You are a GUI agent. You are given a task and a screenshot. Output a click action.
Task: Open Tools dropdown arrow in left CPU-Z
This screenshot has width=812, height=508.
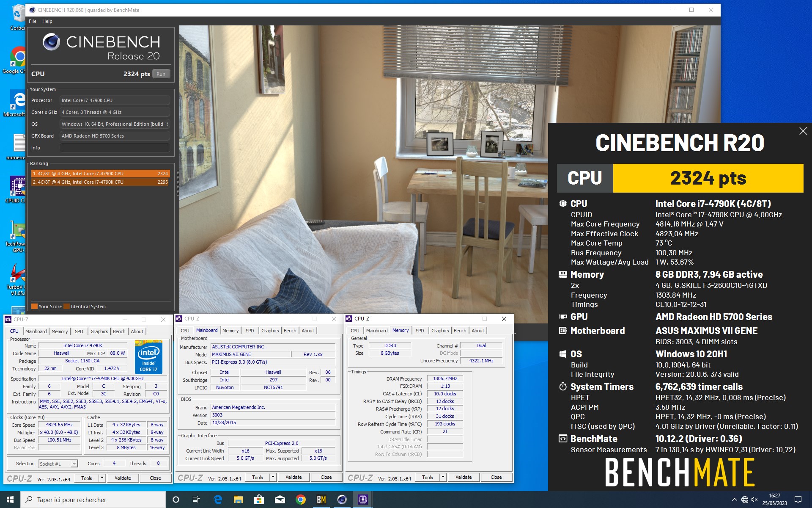click(x=102, y=478)
